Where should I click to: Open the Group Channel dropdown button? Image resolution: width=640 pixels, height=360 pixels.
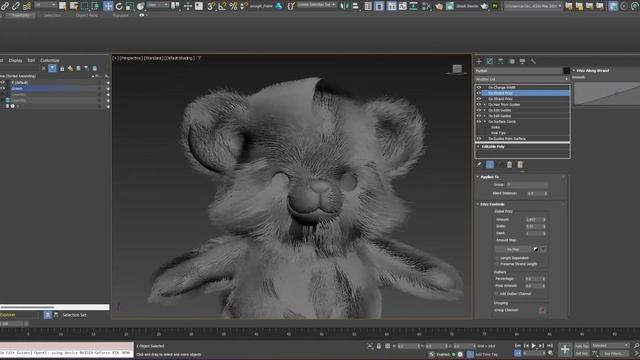(542, 310)
